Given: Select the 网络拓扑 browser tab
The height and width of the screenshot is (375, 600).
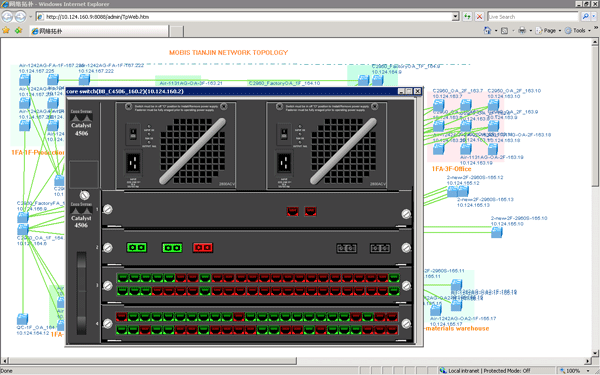Looking at the screenshot, I should [x=99, y=31].
